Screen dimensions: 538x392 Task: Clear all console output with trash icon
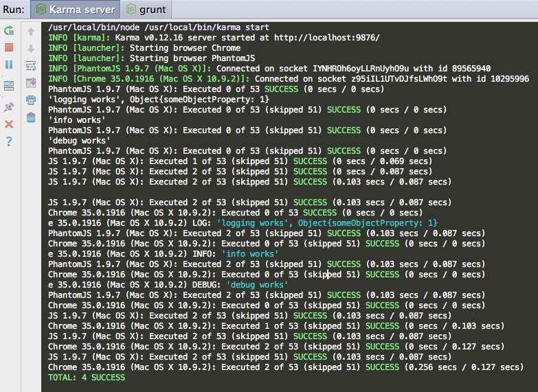point(30,117)
